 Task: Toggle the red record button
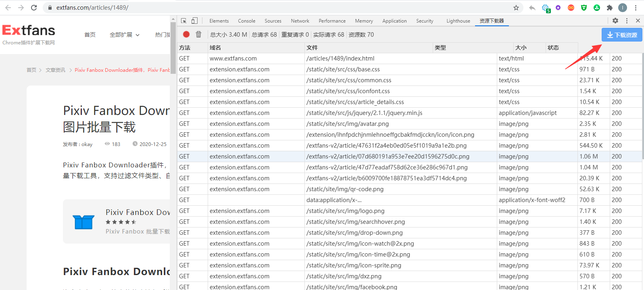click(x=186, y=34)
